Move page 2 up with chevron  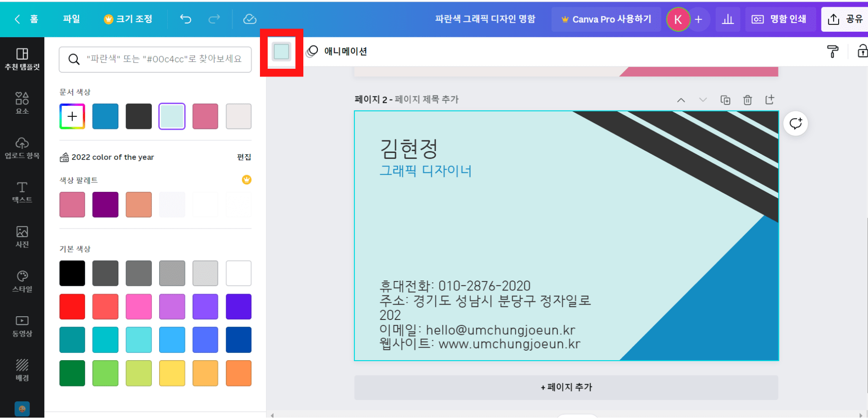pos(681,100)
